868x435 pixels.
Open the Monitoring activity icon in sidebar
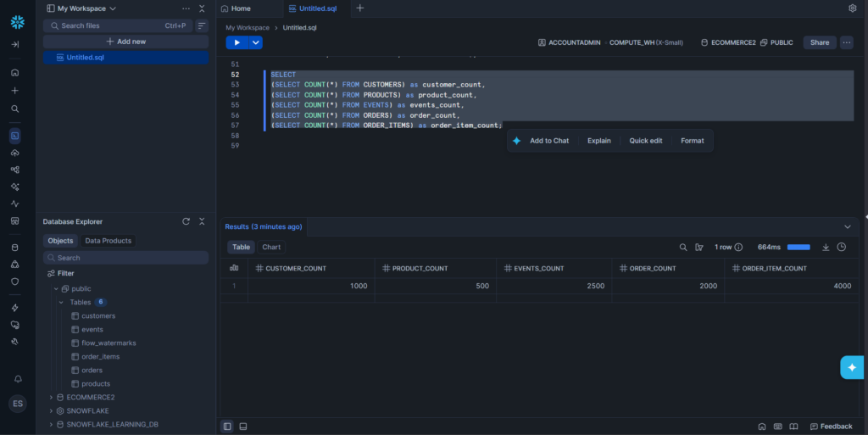(15, 204)
